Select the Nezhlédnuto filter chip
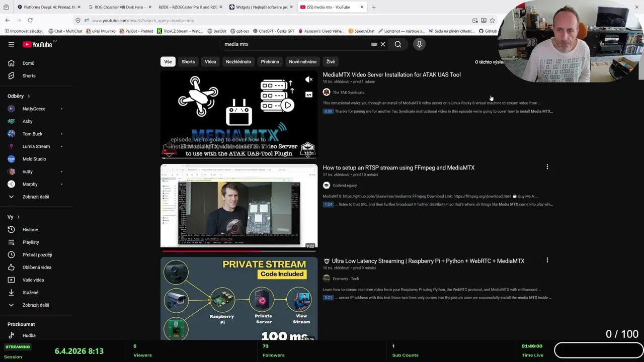 pyautogui.click(x=238, y=62)
